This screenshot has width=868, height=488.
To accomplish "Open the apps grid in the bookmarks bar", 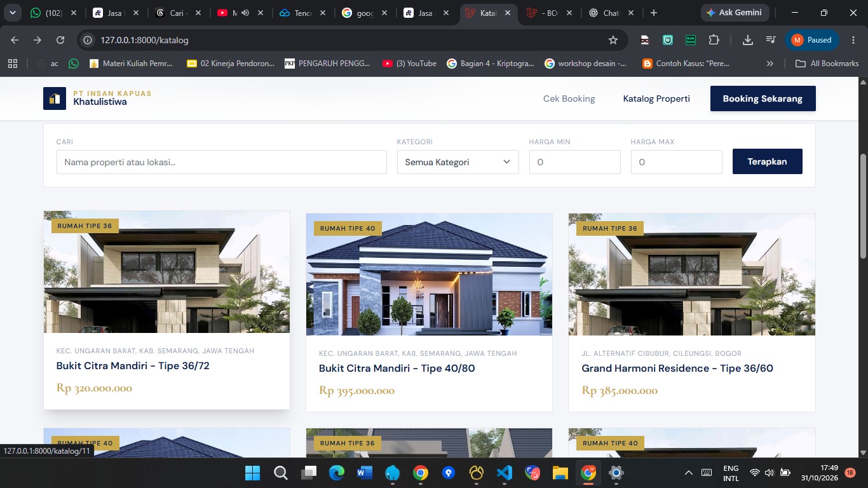I will point(12,64).
